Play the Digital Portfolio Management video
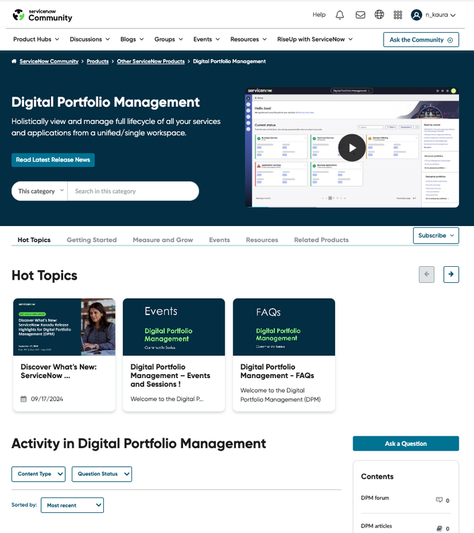This screenshot has height=533, width=474. (352, 148)
